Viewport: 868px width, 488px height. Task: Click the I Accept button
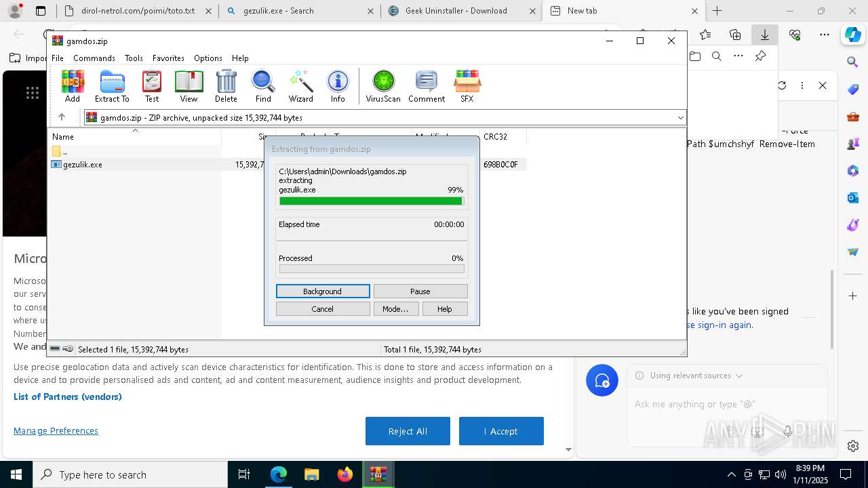pos(501,431)
